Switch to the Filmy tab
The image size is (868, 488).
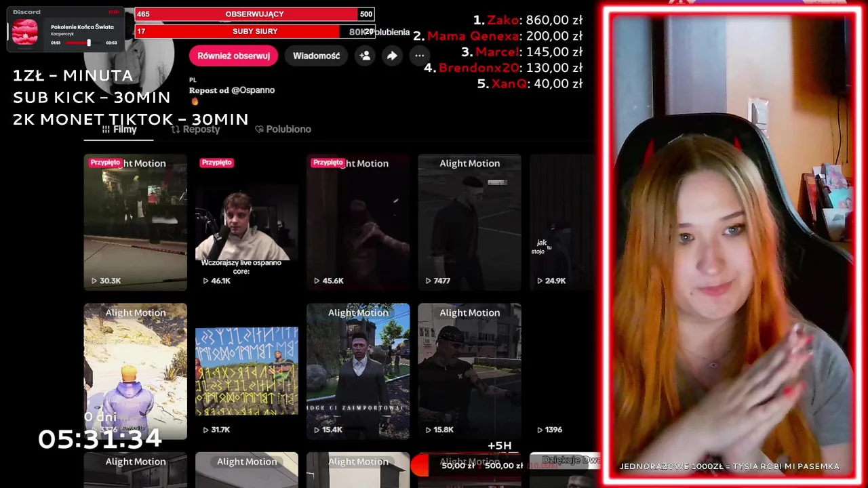coord(119,129)
